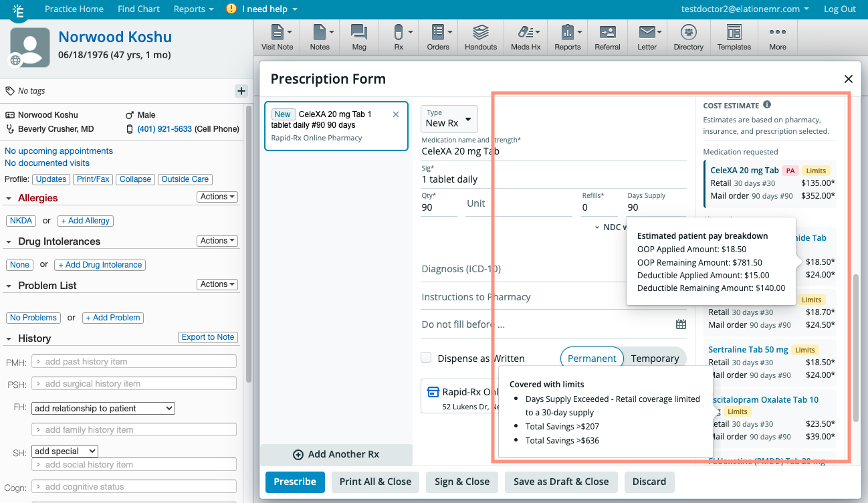868x503 pixels.
Task: Select the Permanent pharmacy option
Action: 591,358
